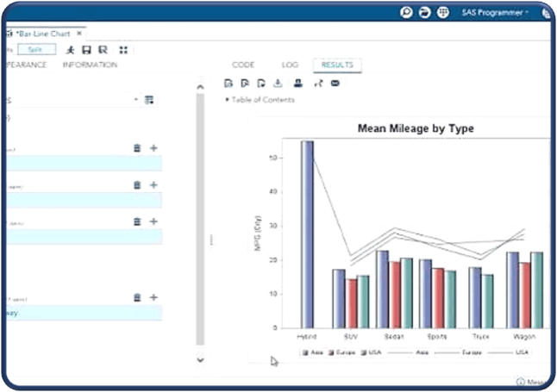Click the grid applications icon in the header
The width and height of the screenshot is (557, 392).
click(443, 13)
